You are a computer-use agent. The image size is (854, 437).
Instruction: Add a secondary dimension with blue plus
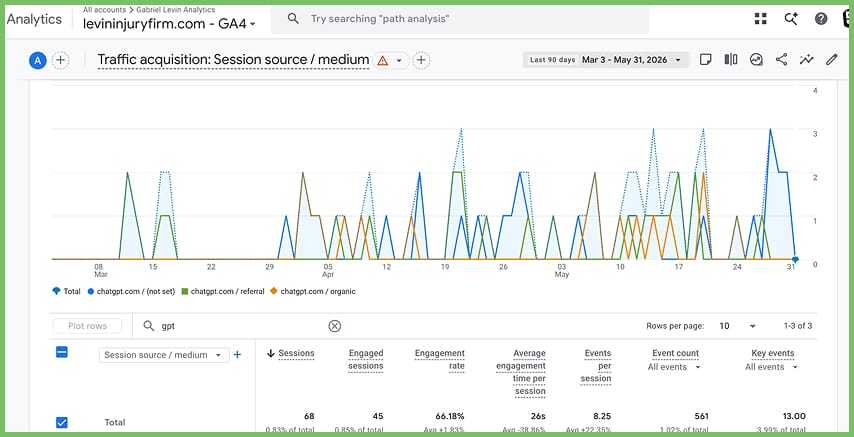237,355
